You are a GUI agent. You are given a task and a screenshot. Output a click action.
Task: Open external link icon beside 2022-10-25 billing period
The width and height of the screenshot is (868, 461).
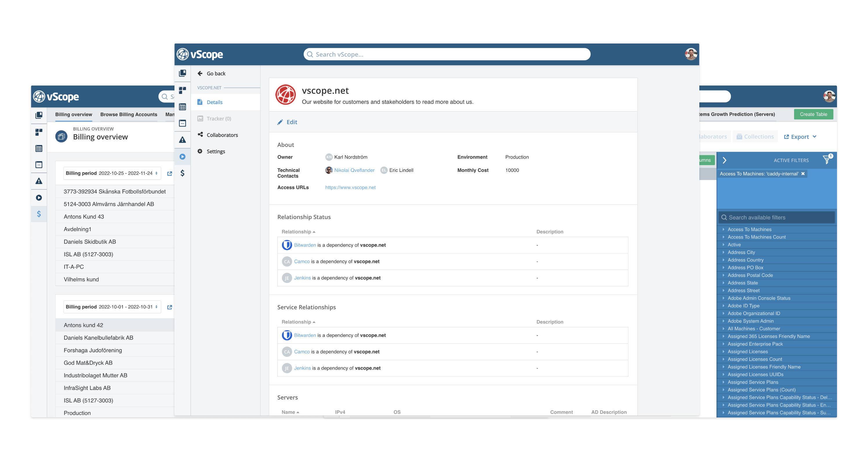tap(170, 173)
